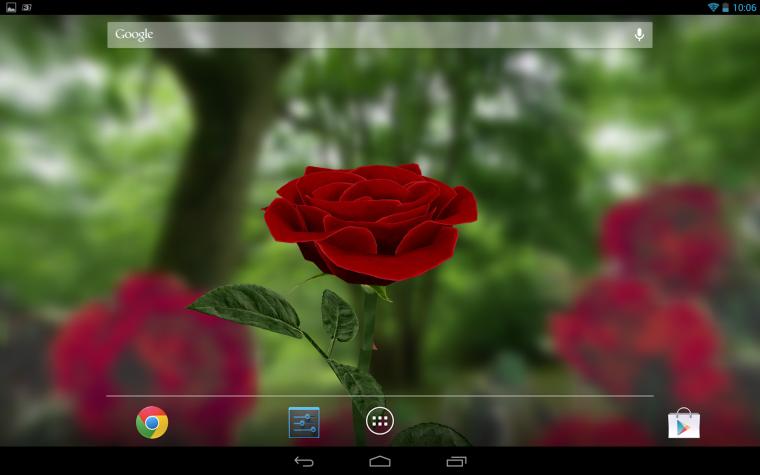Tap the blurred rose at lower left background
Image resolution: width=760 pixels, height=475 pixels.
click(x=153, y=359)
